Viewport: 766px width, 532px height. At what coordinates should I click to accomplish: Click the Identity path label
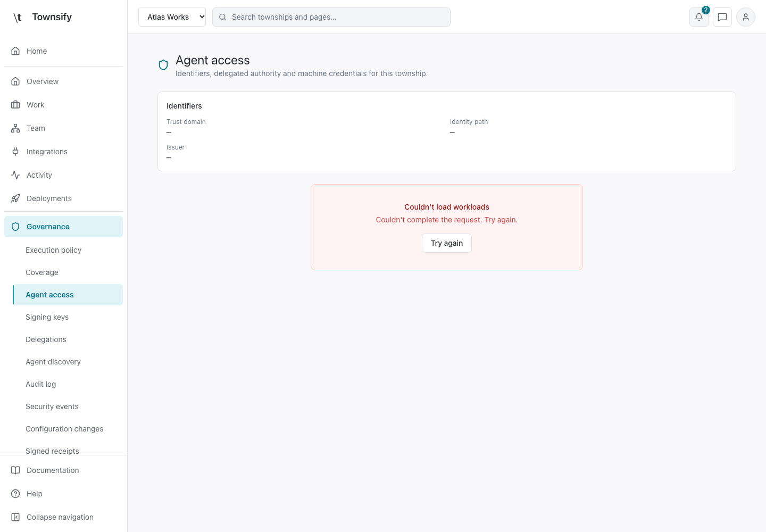(x=469, y=122)
